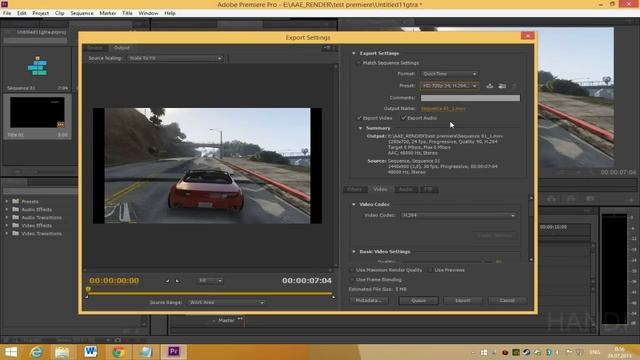This screenshot has width=640, height=360.
Task: Switch to the Filters tab
Action: [x=355, y=189]
